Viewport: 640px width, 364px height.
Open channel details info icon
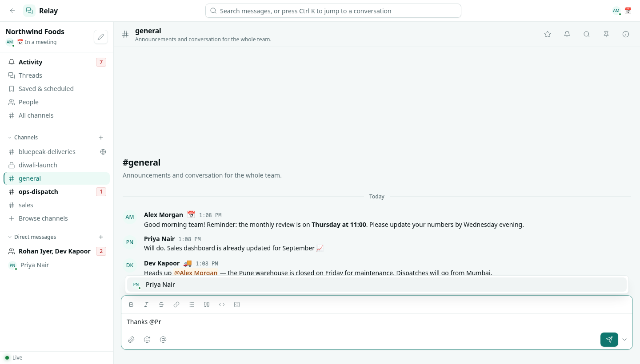coord(626,34)
